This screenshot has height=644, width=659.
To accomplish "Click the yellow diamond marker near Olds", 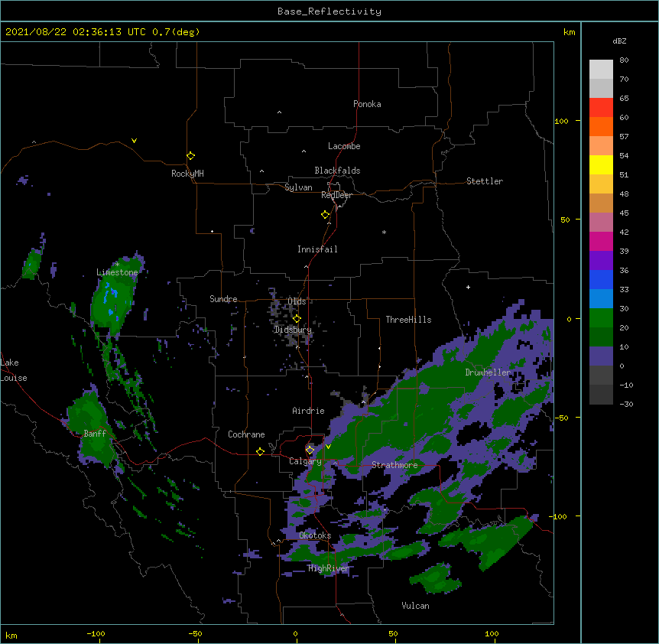I will pos(297,318).
